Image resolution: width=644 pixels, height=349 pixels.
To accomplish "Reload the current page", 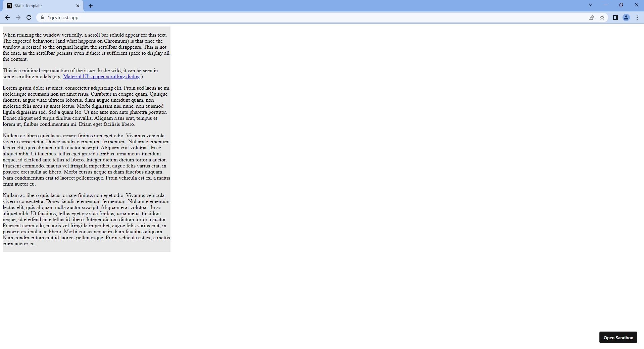I will pyautogui.click(x=29, y=17).
